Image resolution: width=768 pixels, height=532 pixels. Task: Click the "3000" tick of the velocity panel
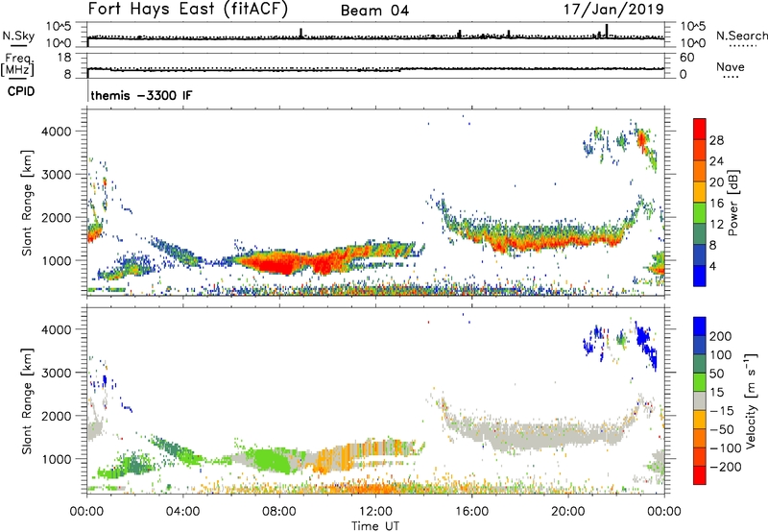click(x=56, y=373)
